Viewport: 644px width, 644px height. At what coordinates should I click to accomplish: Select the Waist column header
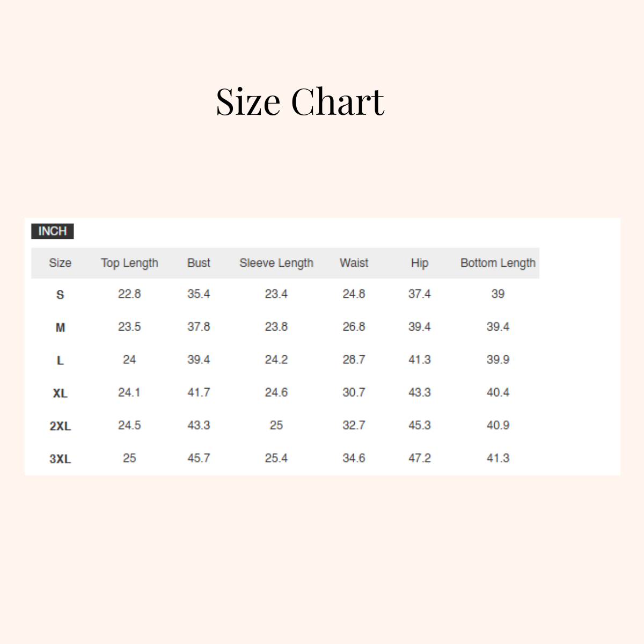[354, 263]
